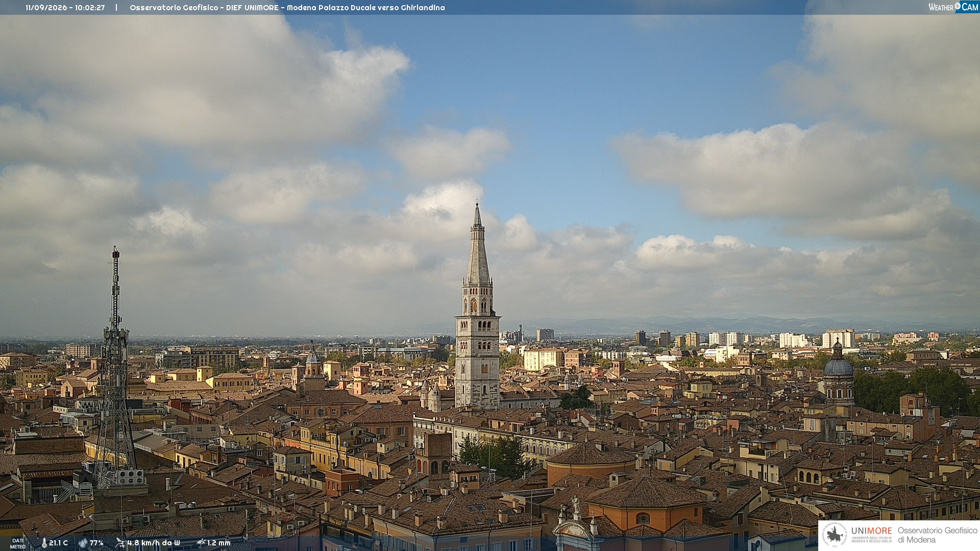Viewport: 980px width, 551px height.
Task: Click the 4.8 km/h da W wind reading
Action: point(154,543)
